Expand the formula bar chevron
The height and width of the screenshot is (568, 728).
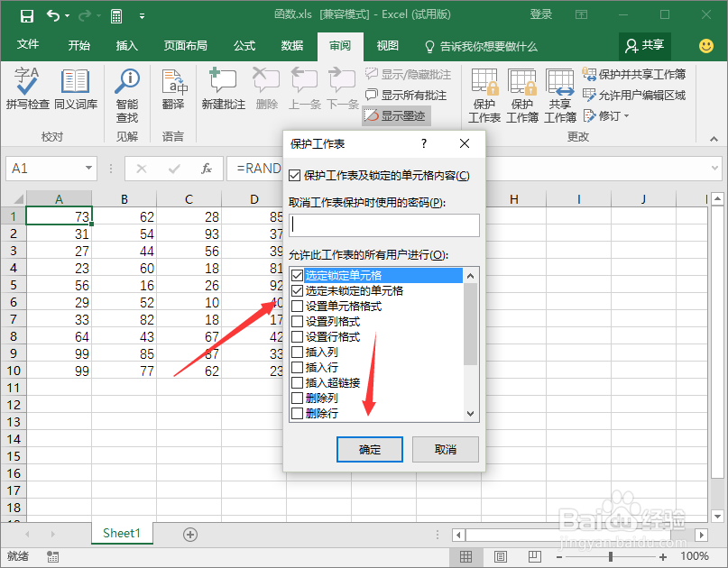click(715, 168)
